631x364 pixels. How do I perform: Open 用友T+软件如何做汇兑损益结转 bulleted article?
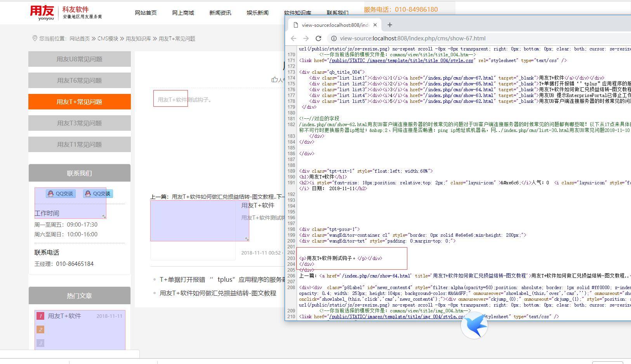(x=218, y=293)
